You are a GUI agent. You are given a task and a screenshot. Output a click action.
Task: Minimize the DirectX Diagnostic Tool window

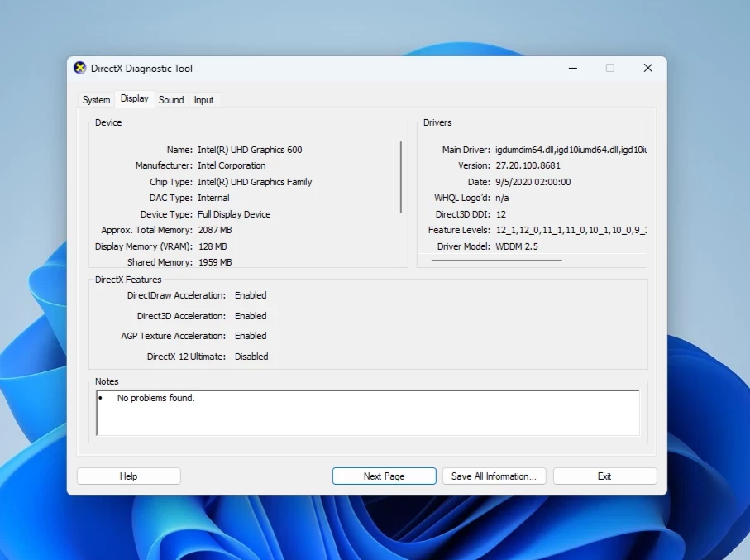click(572, 68)
